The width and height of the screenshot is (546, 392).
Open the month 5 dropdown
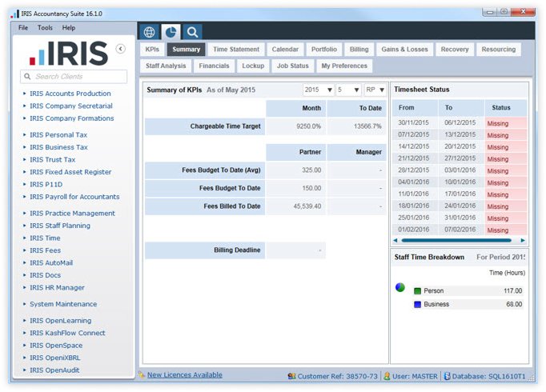(x=348, y=90)
